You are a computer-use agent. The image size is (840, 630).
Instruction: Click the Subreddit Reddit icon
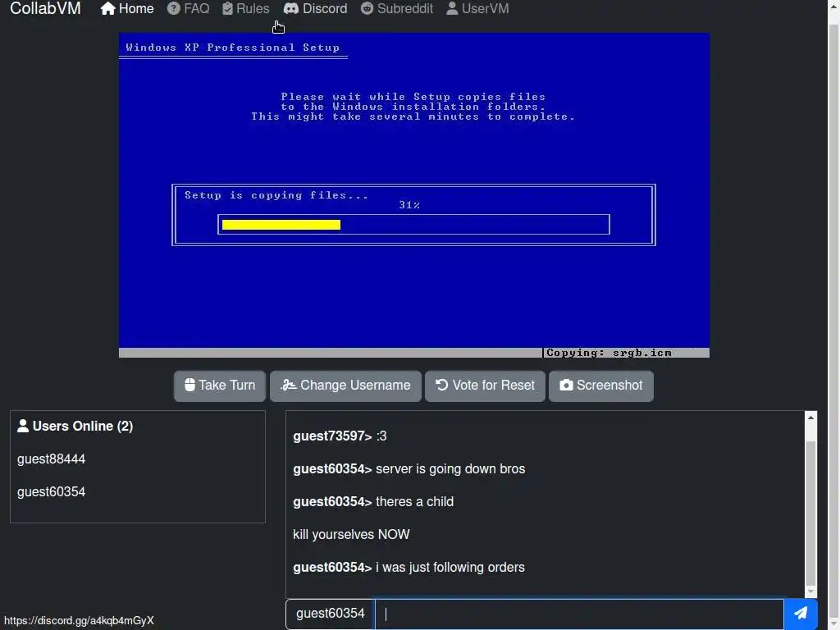(x=367, y=8)
